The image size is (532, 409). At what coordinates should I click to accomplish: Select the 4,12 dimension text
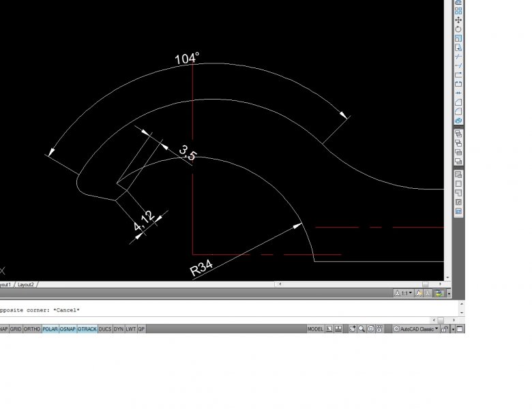pos(144,221)
